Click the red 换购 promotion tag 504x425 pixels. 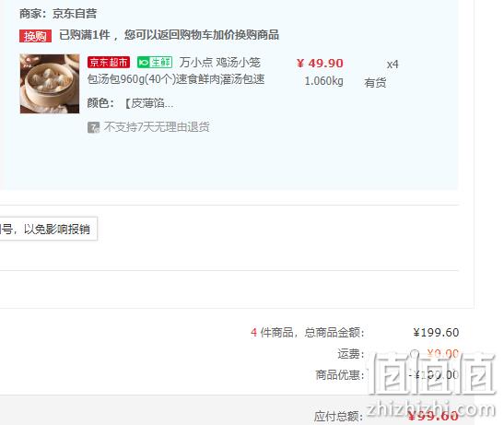(35, 36)
